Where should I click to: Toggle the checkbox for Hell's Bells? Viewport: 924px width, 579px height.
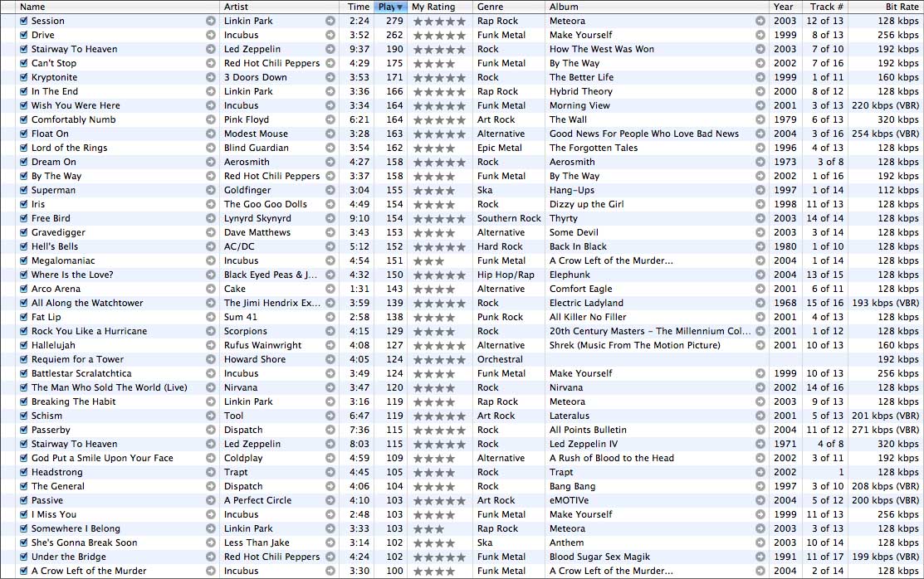coord(23,246)
